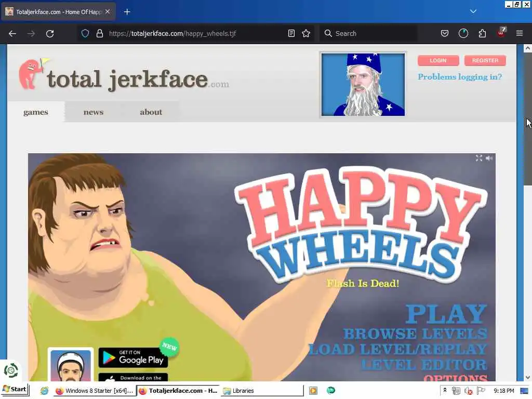Open the news tab
Image resolution: width=532 pixels, height=399 pixels.
tap(94, 112)
